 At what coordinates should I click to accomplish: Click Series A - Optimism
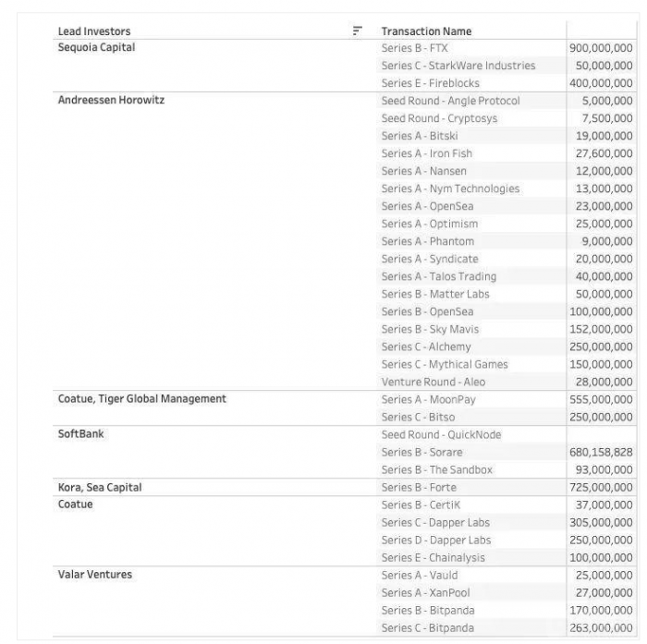(x=430, y=224)
